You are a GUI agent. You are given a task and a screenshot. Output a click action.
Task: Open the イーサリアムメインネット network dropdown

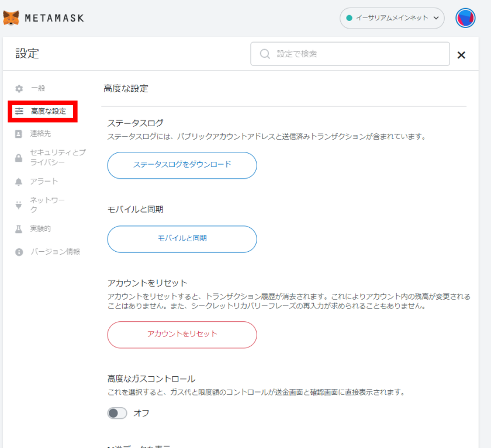coord(392,18)
